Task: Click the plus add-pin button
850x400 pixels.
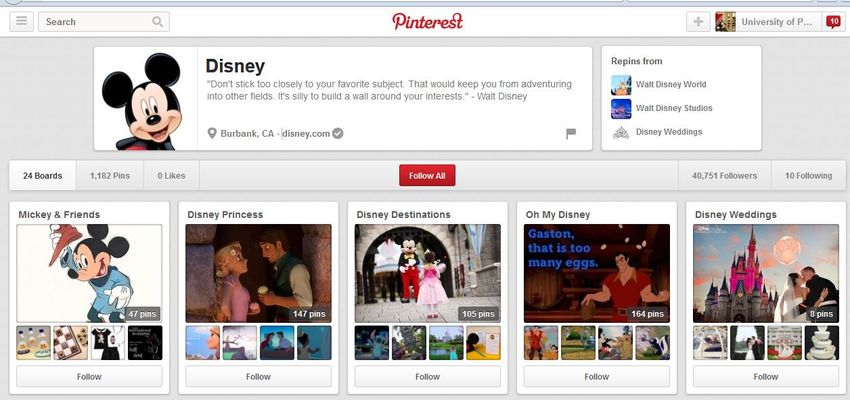Action: pyautogui.click(x=698, y=22)
